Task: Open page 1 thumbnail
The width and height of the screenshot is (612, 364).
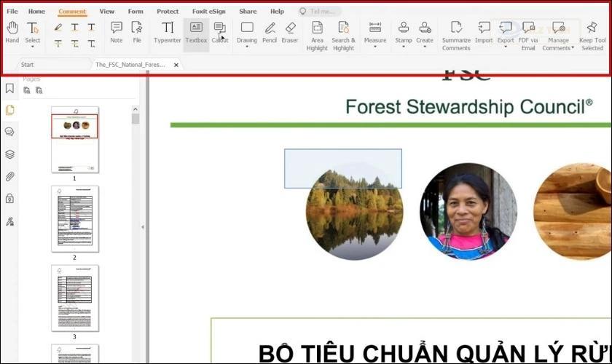Action: 75,140
